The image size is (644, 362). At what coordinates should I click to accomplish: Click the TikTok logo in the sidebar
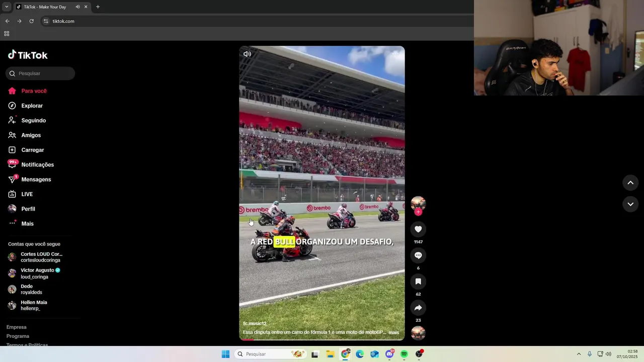point(28,55)
